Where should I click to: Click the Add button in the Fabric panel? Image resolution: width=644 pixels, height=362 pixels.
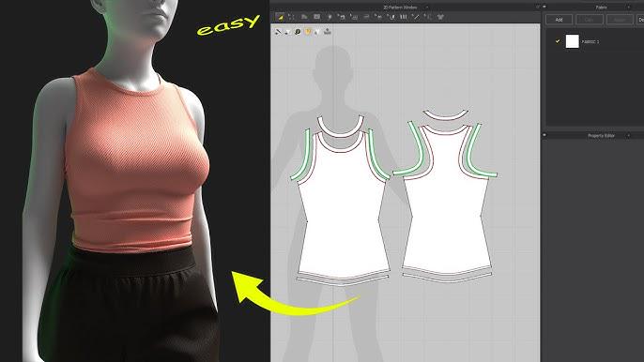(559, 20)
